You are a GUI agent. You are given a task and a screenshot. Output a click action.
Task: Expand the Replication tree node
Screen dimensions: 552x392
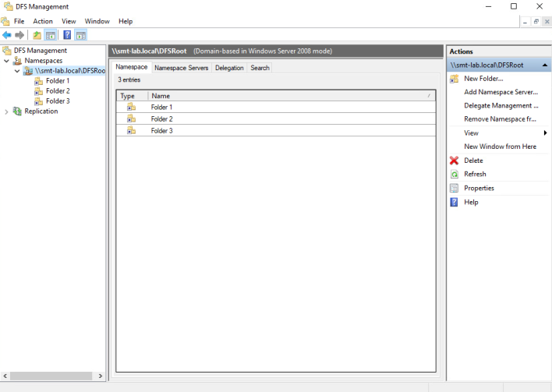coord(7,111)
